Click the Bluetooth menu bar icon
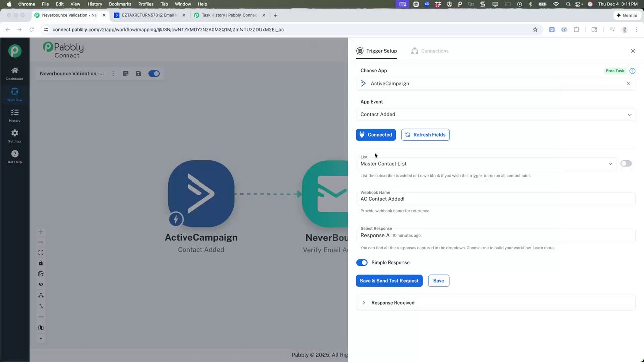 pos(530,4)
